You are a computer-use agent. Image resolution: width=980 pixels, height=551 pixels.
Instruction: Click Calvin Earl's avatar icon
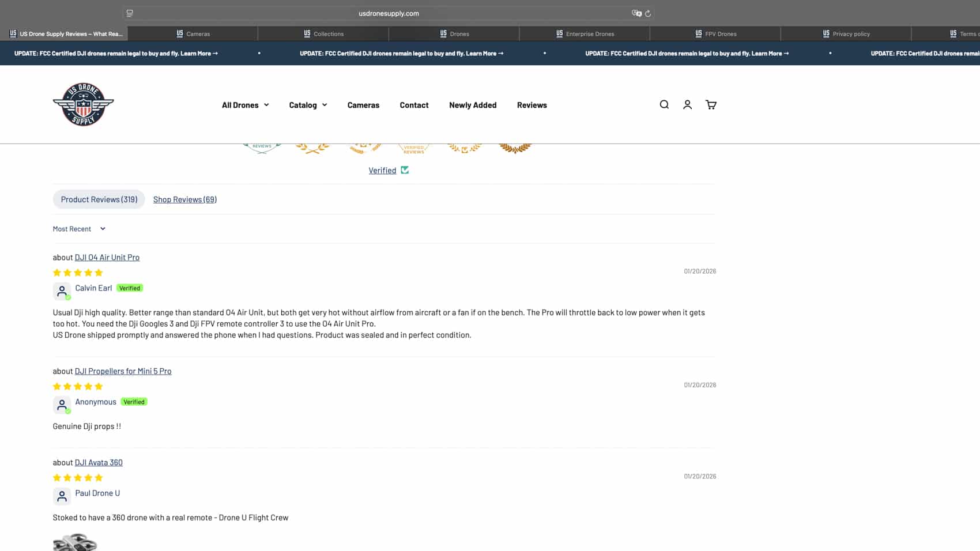[x=62, y=291]
